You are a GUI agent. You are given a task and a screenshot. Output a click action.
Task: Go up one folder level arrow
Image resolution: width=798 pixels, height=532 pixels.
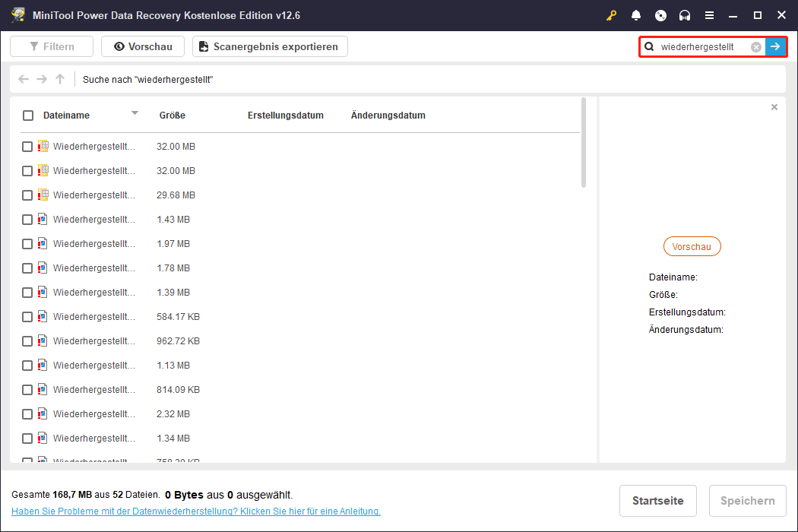tap(59, 78)
